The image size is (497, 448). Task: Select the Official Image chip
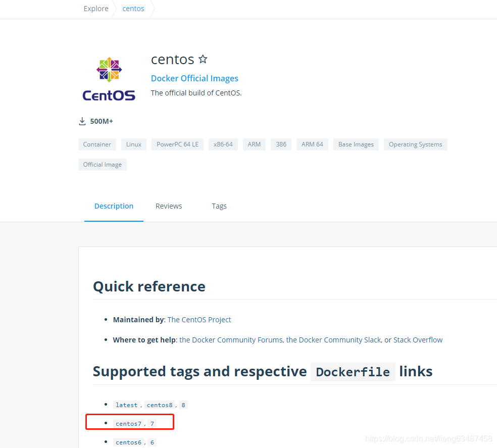pos(103,165)
